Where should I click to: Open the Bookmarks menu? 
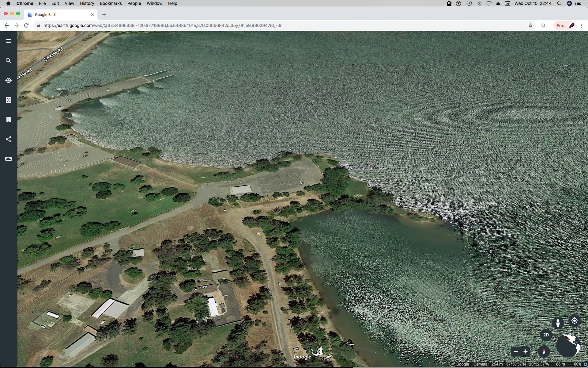111,3
